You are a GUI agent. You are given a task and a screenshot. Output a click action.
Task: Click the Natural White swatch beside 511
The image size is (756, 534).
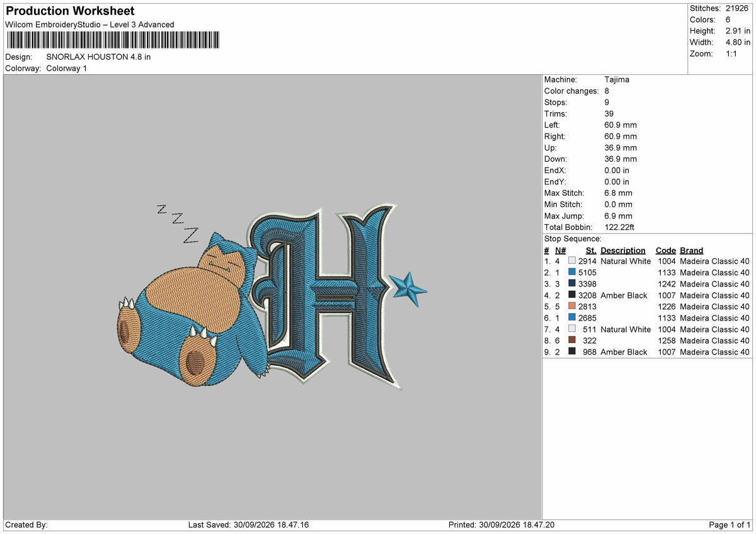(x=572, y=329)
